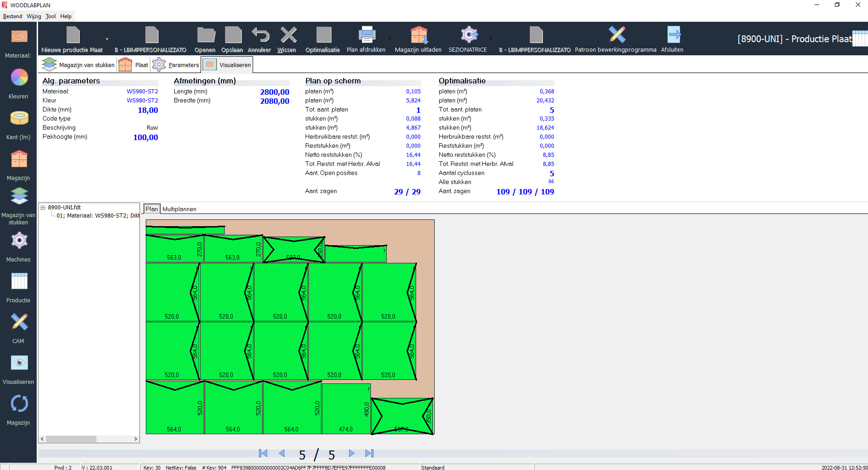
Task: Open dropdown arrow next to SEZIONATRICE
Action: [491, 39]
